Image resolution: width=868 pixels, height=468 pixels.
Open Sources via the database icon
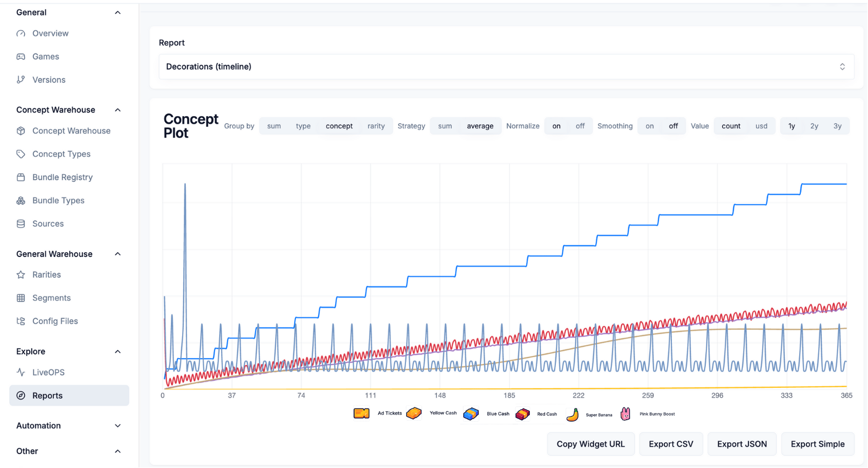coord(21,223)
